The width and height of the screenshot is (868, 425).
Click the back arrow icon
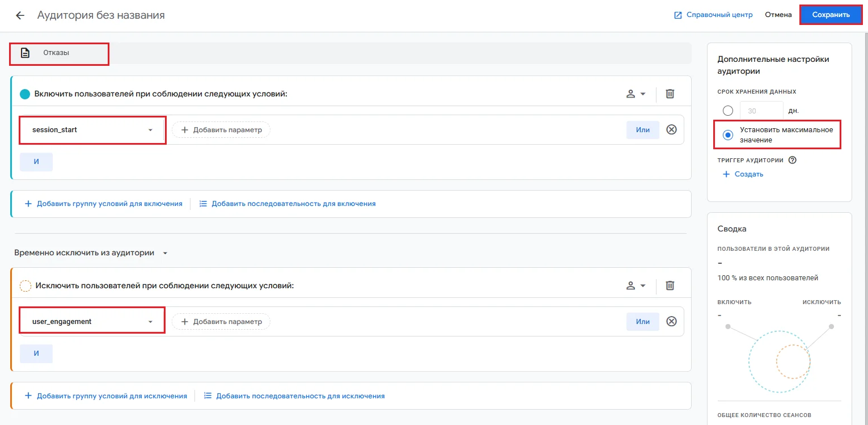click(20, 15)
